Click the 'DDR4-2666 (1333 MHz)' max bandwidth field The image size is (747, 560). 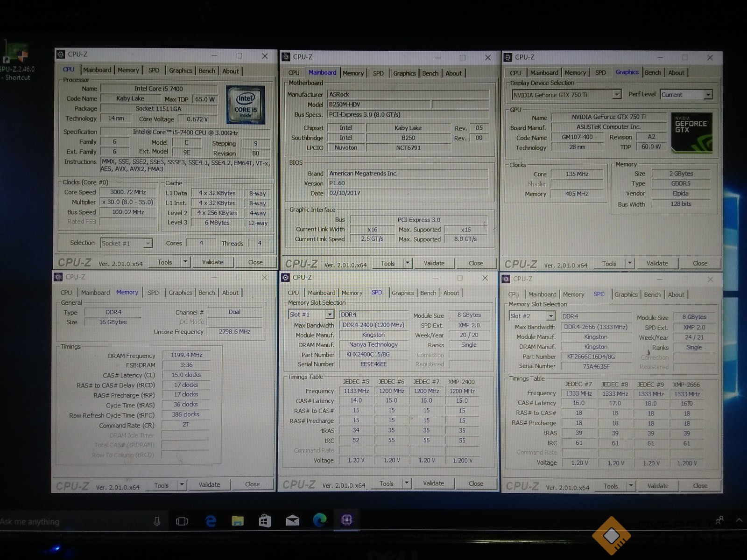click(596, 327)
